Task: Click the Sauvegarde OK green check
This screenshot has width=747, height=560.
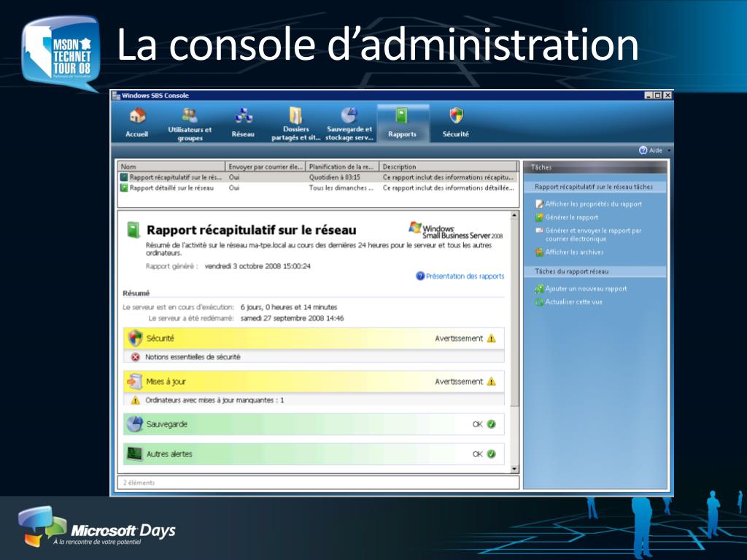Action: tap(492, 424)
